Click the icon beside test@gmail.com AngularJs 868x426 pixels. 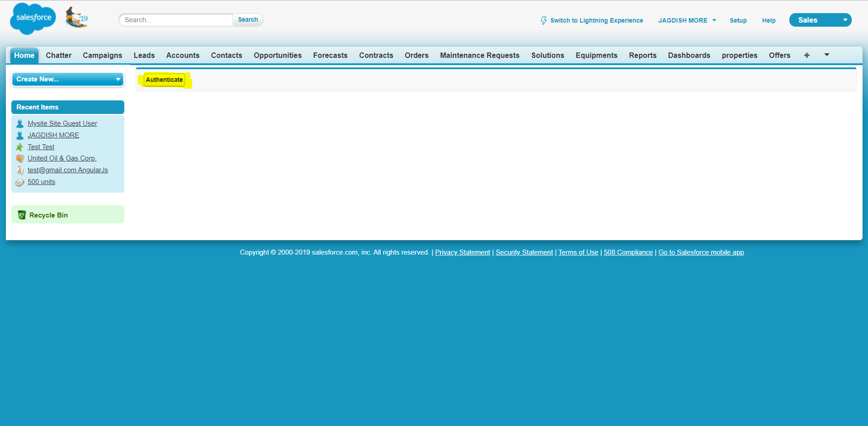click(x=20, y=170)
